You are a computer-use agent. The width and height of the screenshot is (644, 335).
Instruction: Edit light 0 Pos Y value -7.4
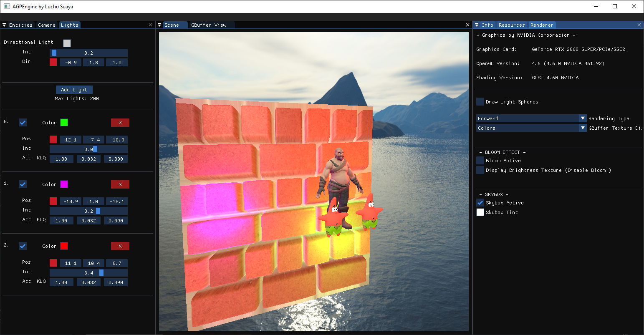point(94,140)
